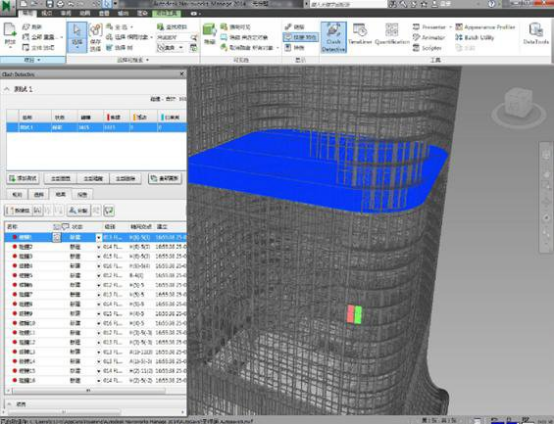The height and width of the screenshot is (425, 554).
Task: Click the new group icon in results toolbar
Action: (x=18, y=211)
